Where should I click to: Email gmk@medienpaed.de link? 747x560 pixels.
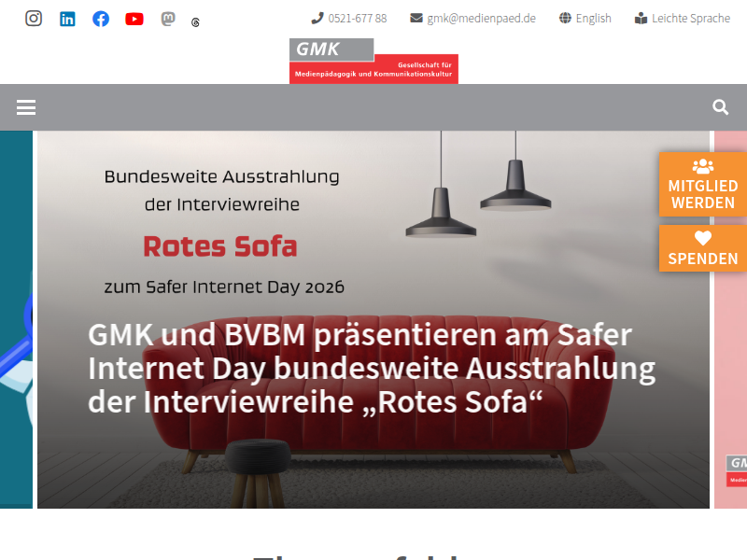tap(473, 19)
